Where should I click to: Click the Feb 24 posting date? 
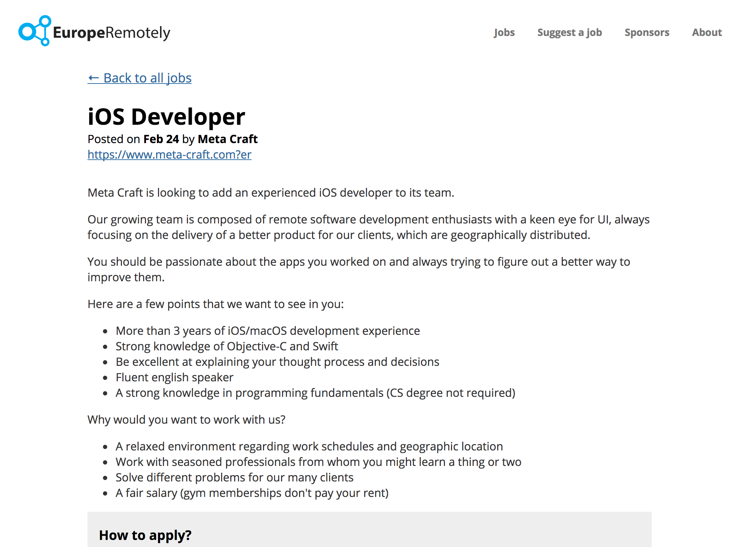coord(161,139)
